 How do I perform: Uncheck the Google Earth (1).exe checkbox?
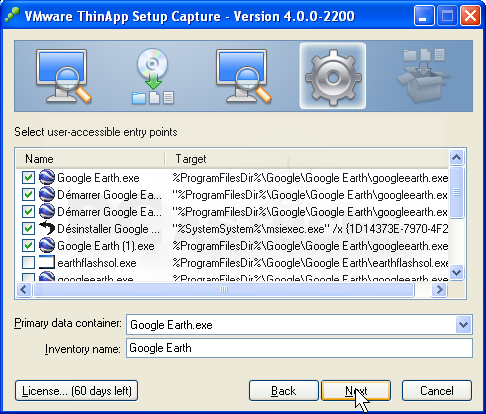28,246
